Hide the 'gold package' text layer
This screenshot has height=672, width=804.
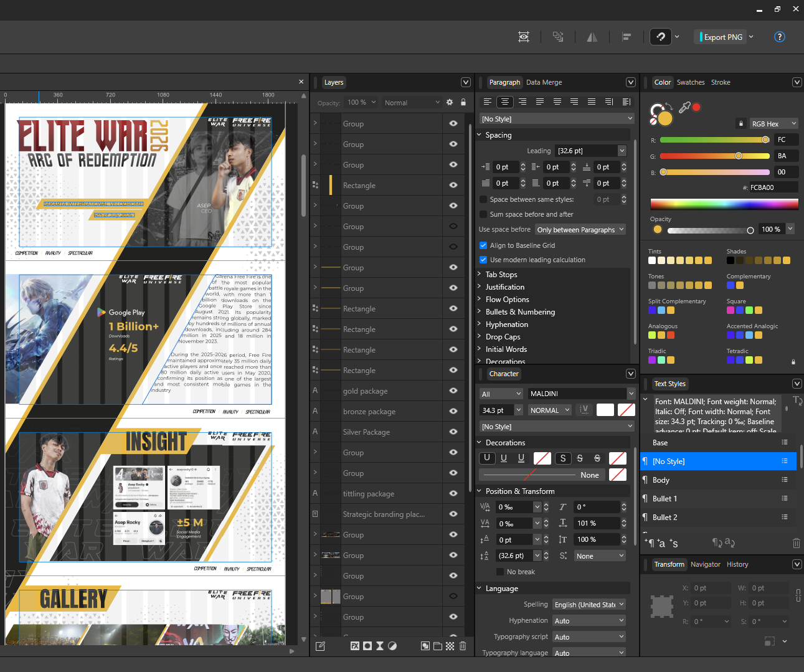click(x=453, y=390)
